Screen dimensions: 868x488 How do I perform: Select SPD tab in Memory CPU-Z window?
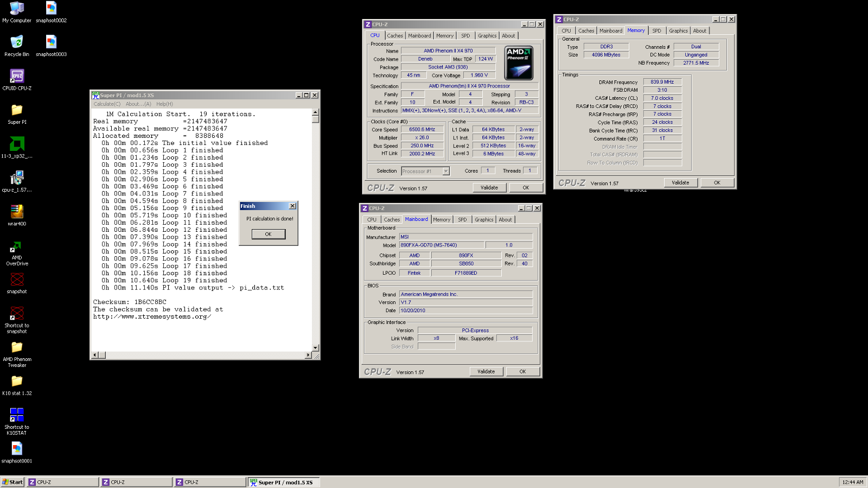coord(656,31)
